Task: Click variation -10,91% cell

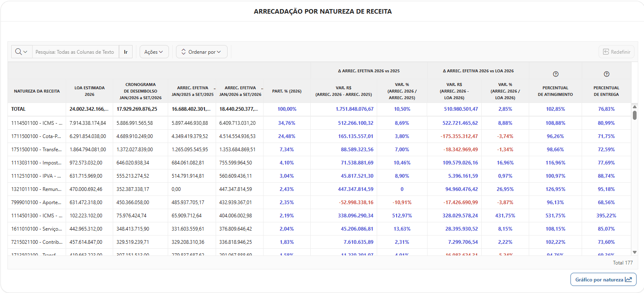Action: pyautogui.click(x=402, y=202)
